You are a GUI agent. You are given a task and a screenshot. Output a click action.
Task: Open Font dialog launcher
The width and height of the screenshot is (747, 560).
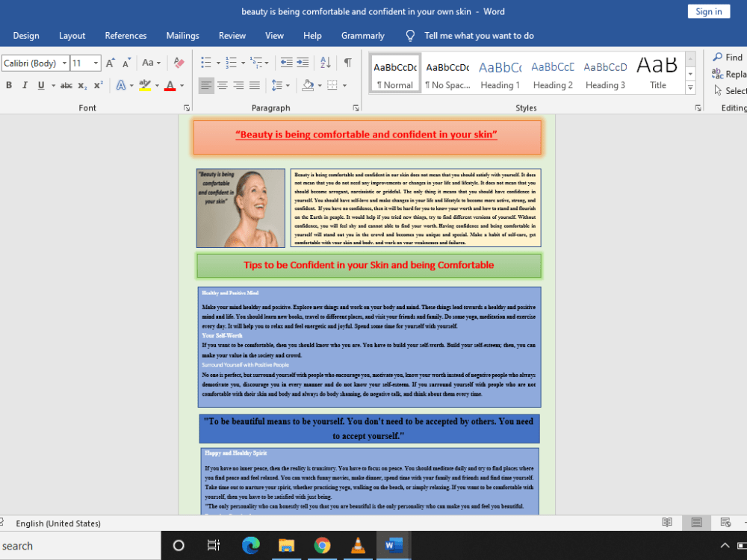[x=187, y=108]
